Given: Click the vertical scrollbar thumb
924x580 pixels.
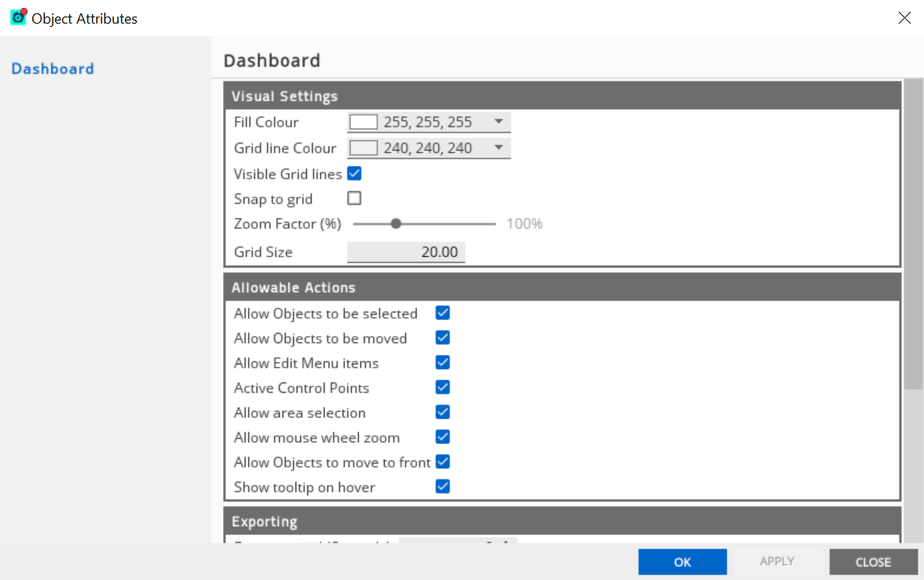Looking at the screenshot, I should (x=914, y=235).
